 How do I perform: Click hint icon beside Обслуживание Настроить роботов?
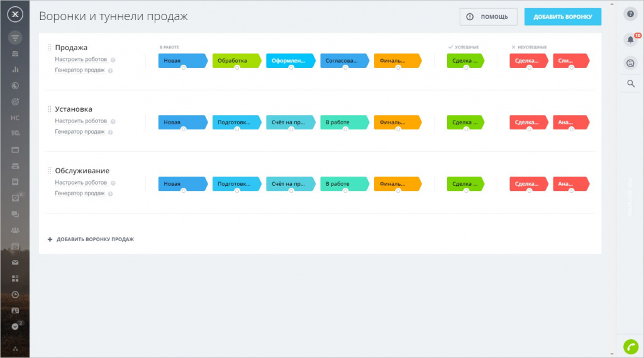click(x=113, y=183)
